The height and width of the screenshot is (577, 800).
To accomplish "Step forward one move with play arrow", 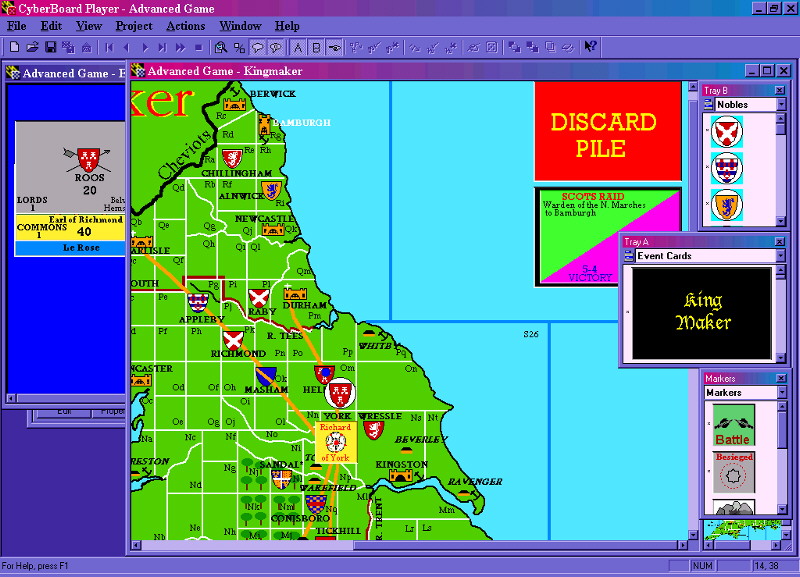I will coord(145,47).
